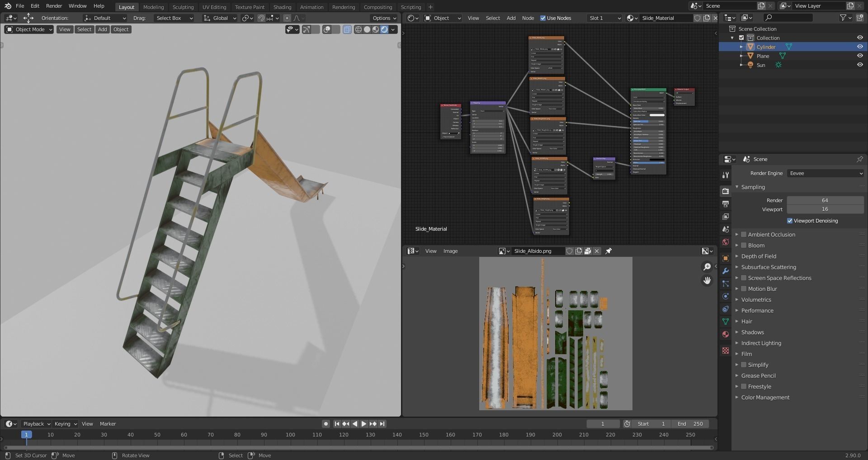
Task: Expand the Color Management panel
Action: 765,397
